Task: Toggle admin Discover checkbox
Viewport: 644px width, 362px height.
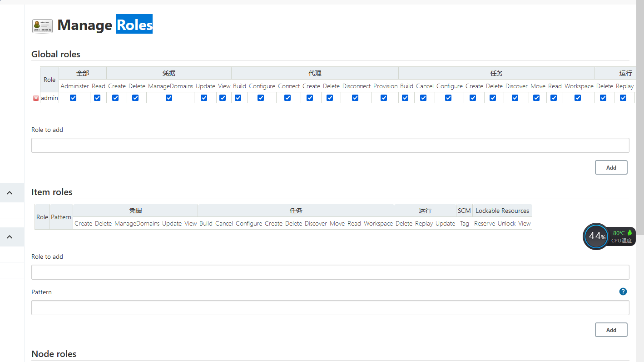Action: click(515, 98)
